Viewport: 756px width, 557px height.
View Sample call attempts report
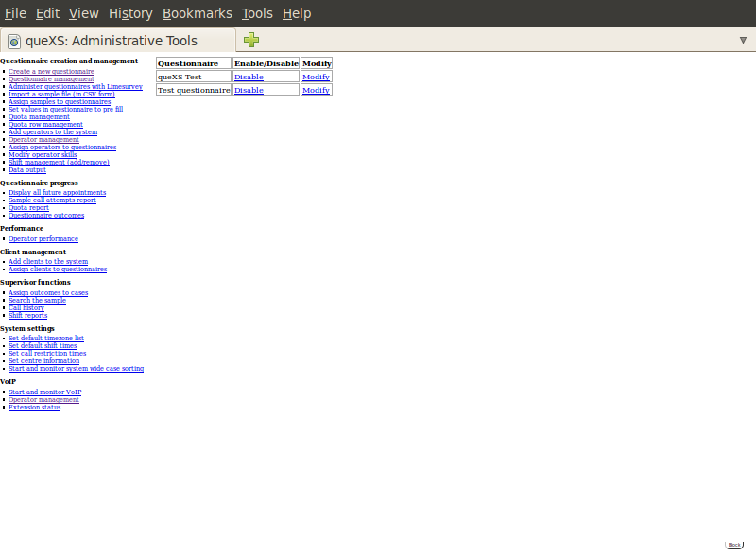click(52, 200)
